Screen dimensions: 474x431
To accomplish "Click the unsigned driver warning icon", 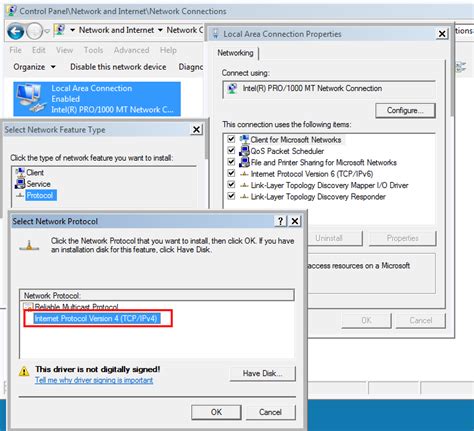I will click(24, 371).
